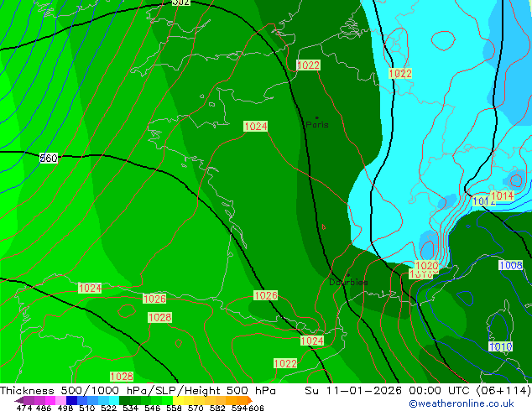Click the purple arrow at the legend's left end
The height and width of the screenshot is (411, 532).
(x=19, y=401)
